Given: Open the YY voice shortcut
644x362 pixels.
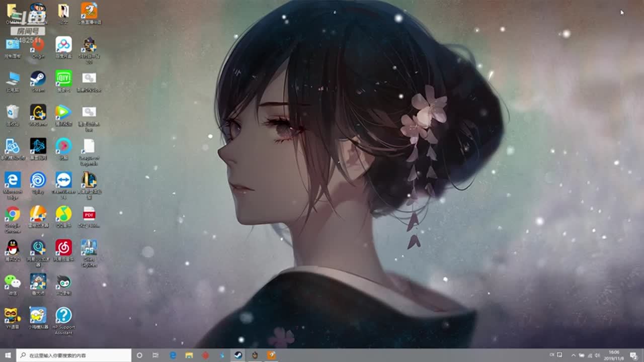Looking at the screenshot, I should pyautogui.click(x=13, y=317).
